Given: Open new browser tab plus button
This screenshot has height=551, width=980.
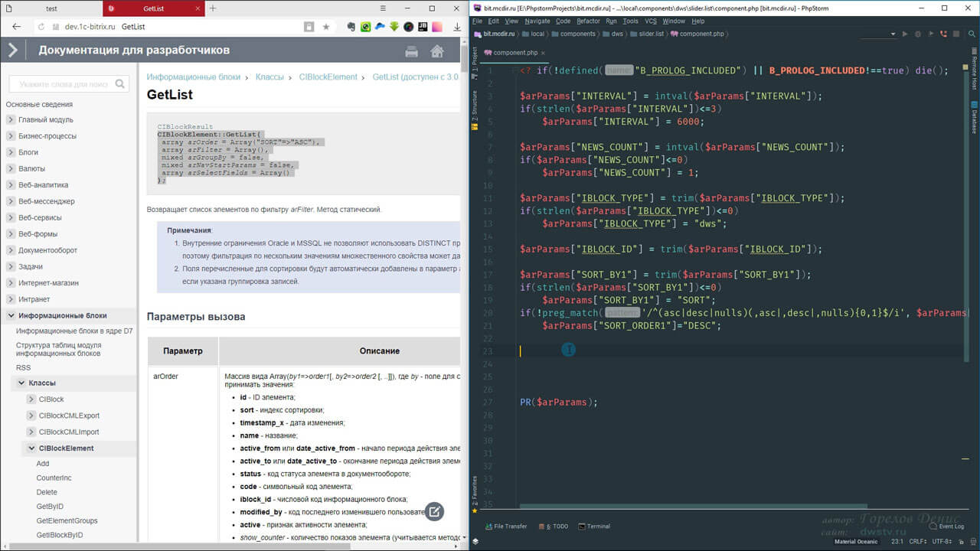Looking at the screenshot, I should pos(213,8).
